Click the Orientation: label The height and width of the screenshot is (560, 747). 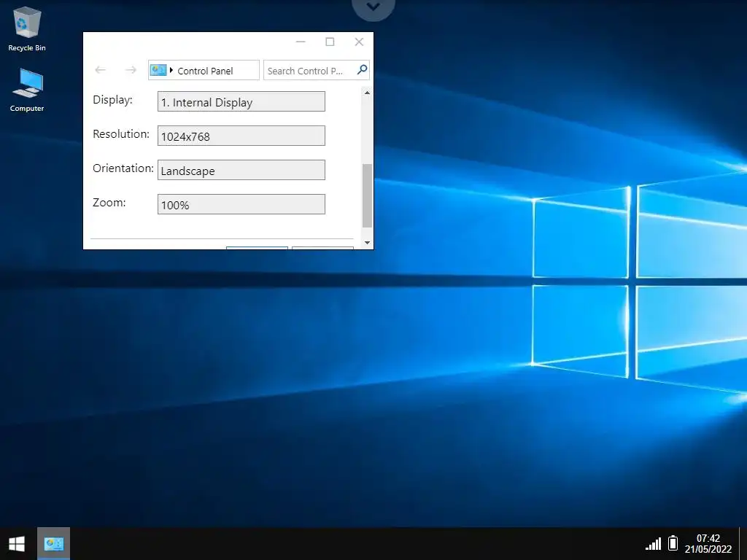(x=123, y=168)
